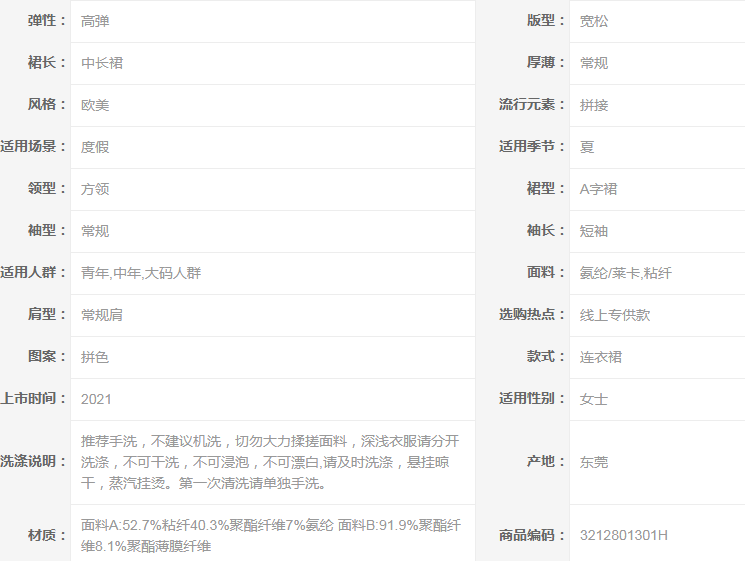Click the 短袖 sleeve length value
Viewport: 745px width, 561px height.
pyautogui.click(x=594, y=231)
